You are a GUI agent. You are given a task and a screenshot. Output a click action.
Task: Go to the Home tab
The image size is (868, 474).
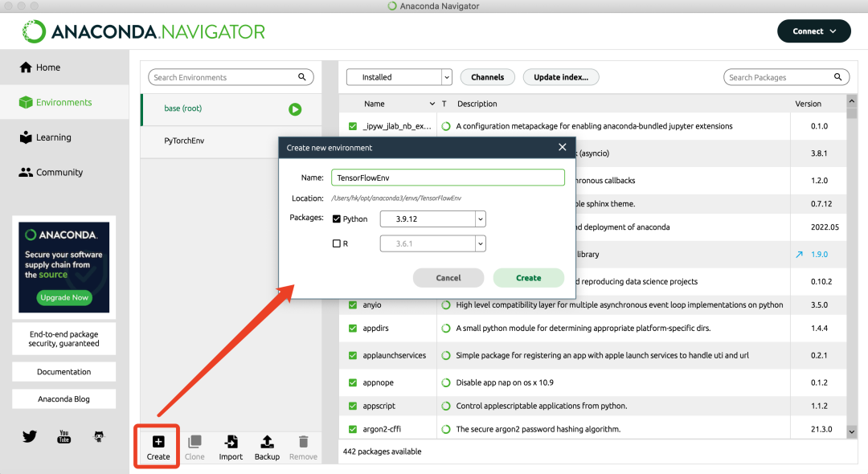click(x=64, y=67)
